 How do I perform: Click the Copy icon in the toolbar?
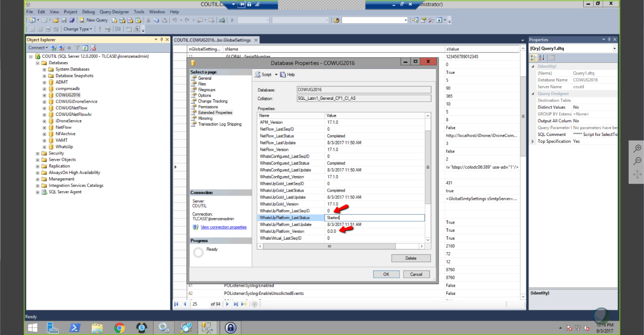coord(156,20)
